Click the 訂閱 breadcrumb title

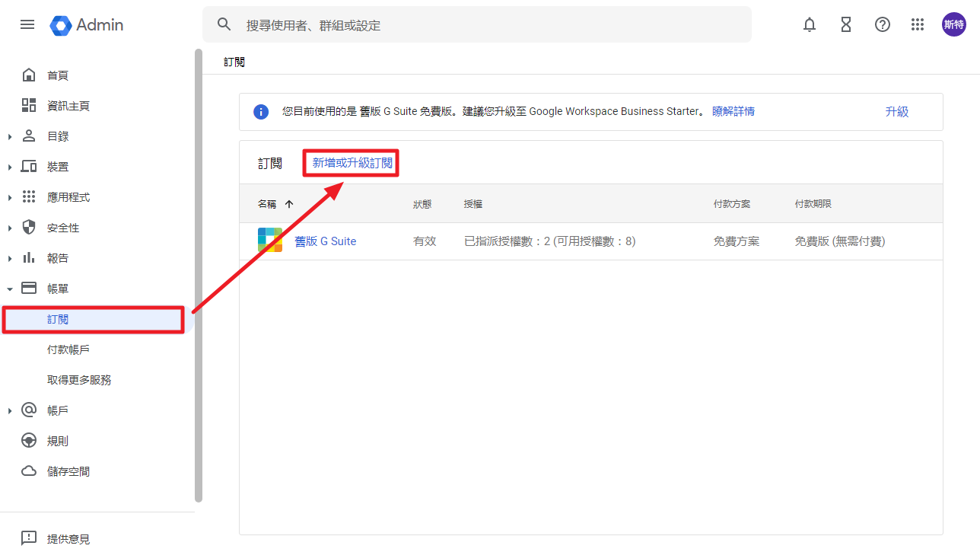pos(234,62)
